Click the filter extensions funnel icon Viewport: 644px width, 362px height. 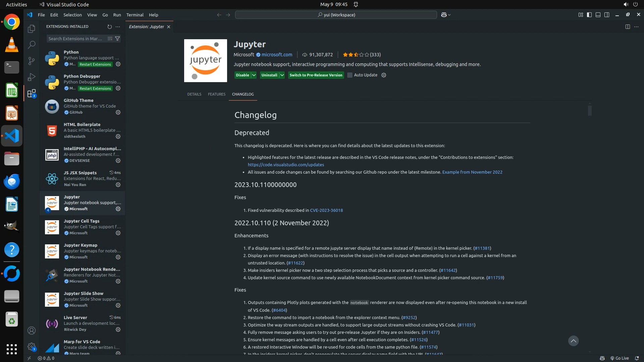pyautogui.click(x=117, y=39)
